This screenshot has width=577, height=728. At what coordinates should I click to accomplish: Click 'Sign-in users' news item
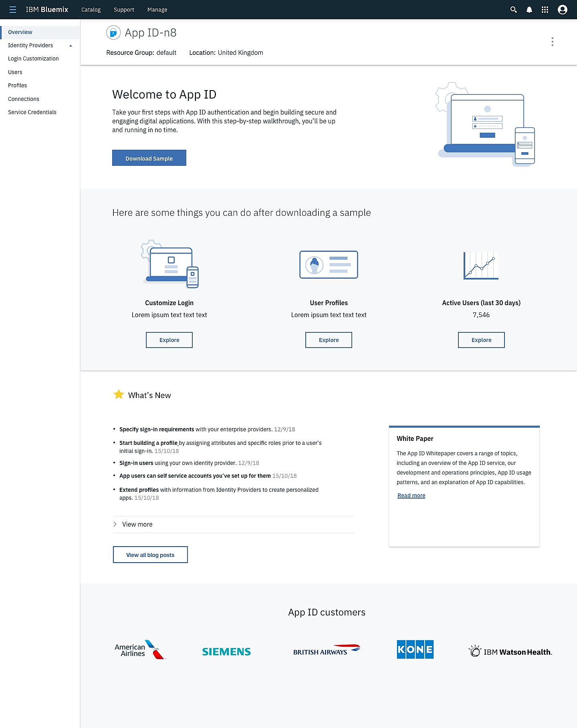tap(189, 463)
